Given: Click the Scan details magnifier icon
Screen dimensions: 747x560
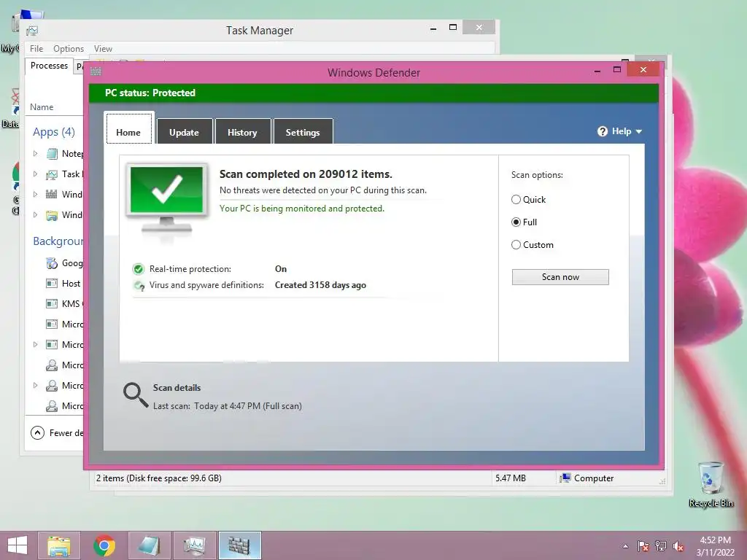Looking at the screenshot, I should point(136,394).
